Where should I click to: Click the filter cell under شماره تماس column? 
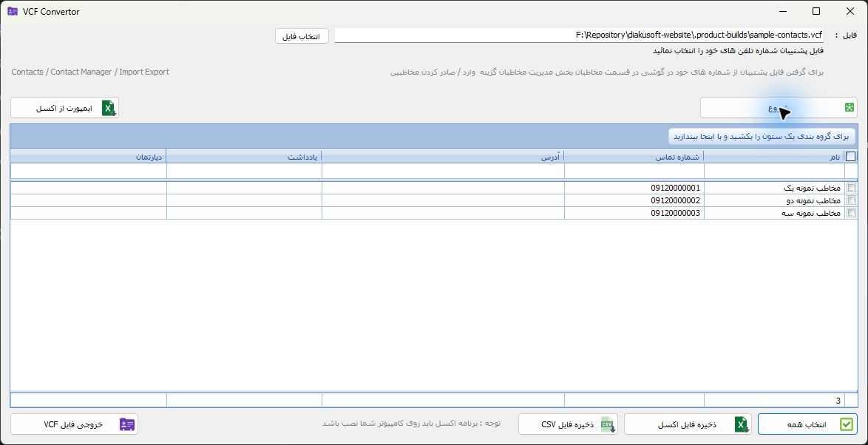point(634,171)
